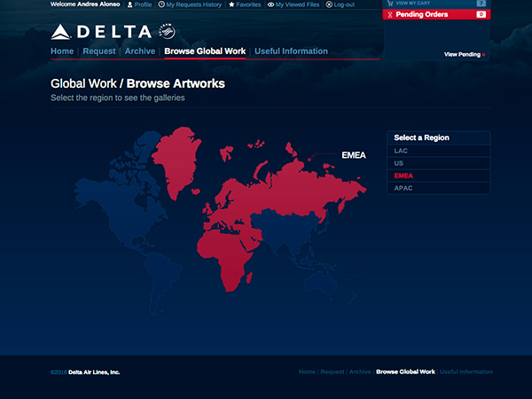Click the Favorites star icon

point(231,4)
